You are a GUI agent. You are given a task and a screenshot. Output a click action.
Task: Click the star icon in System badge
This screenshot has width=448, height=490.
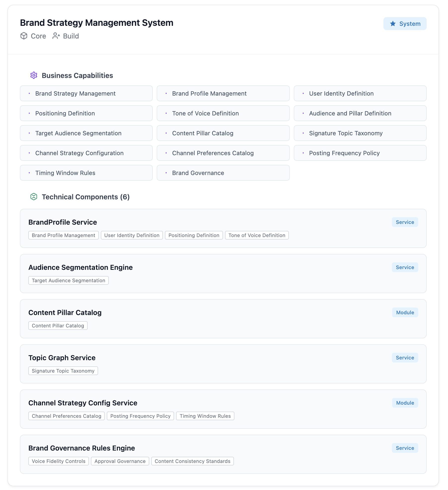click(393, 24)
